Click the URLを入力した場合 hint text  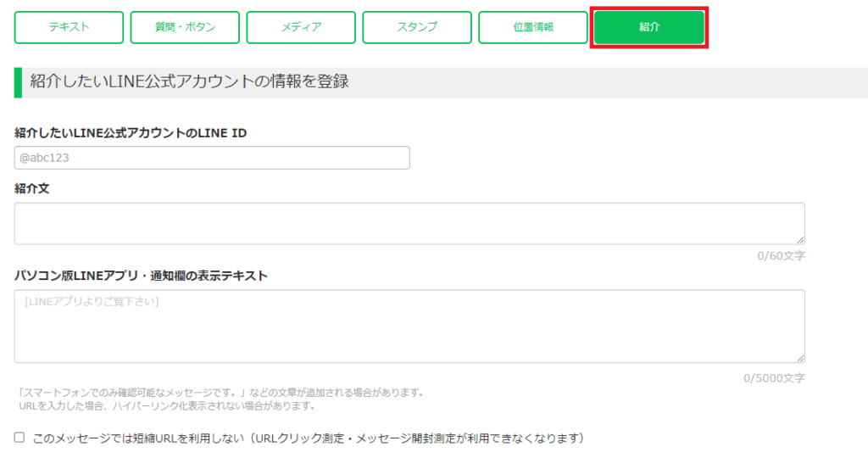169,406
